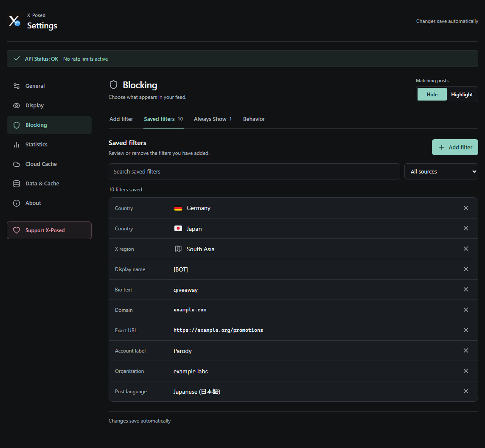Click the Support X-Posed button
This screenshot has width=485, height=448.
pyautogui.click(x=49, y=230)
